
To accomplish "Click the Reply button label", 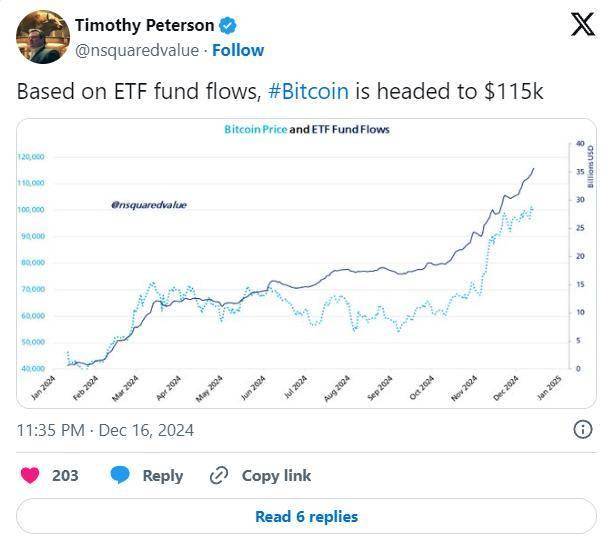I will click(x=162, y=476).
